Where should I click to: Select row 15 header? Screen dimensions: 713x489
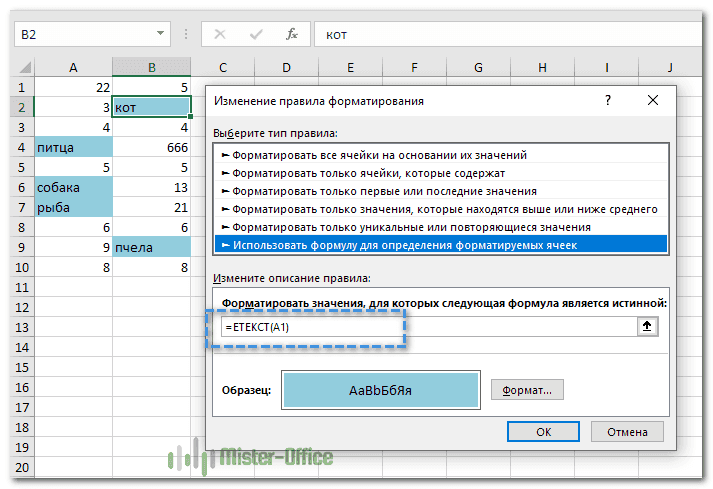coord(22,367)
